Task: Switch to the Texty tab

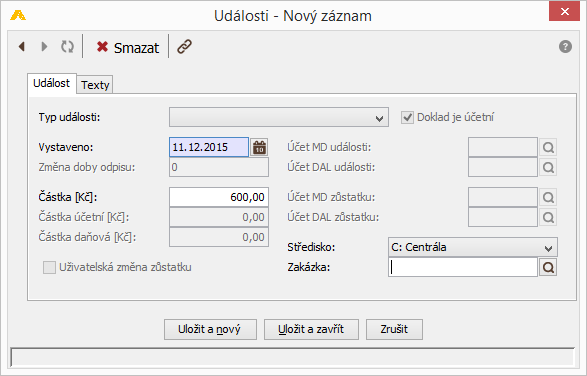Action: (95, 85)
